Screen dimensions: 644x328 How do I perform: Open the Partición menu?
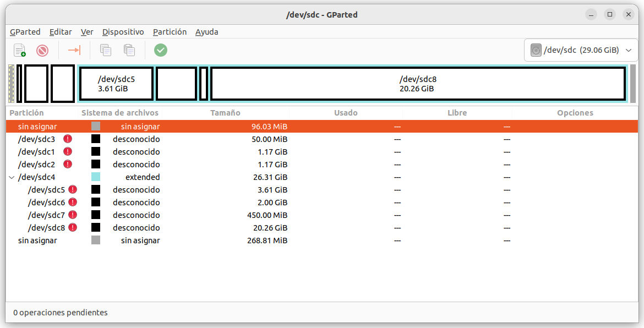pos(170,31)
